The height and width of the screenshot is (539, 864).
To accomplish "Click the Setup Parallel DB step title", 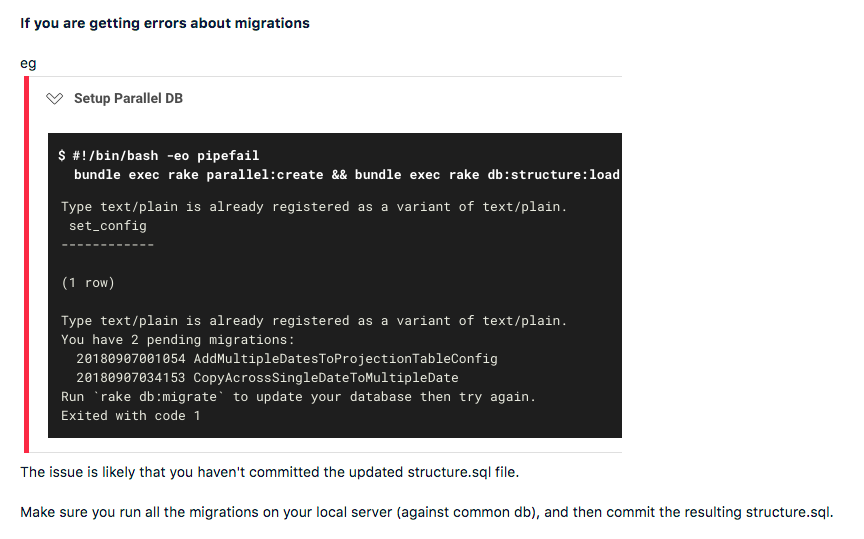I will pyautogui.click(x=128, y=99).
